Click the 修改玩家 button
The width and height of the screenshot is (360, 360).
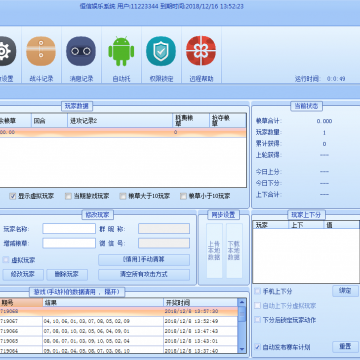pyautogui.click(x=23, y=275)
